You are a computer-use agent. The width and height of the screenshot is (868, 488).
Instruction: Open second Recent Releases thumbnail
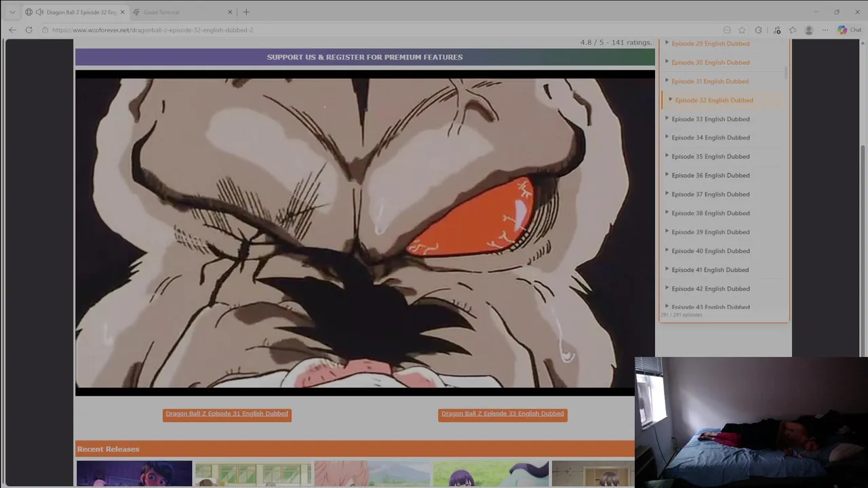[x=253, y=474]
